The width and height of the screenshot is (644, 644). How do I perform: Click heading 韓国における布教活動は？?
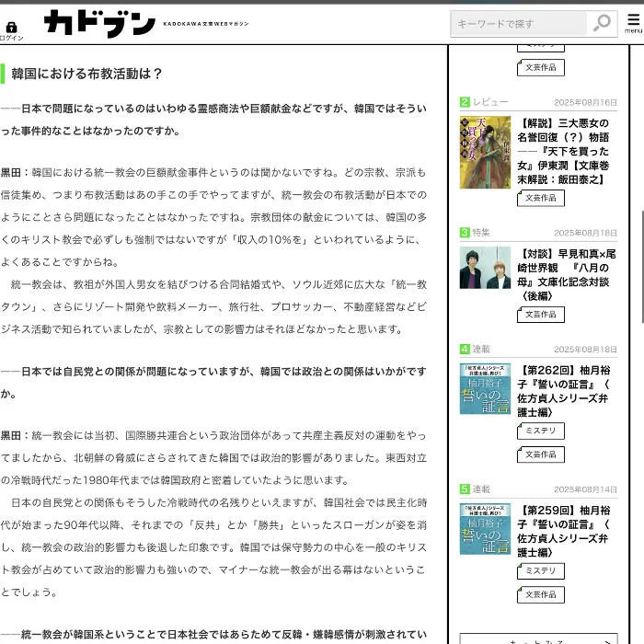tap(86, 74)
